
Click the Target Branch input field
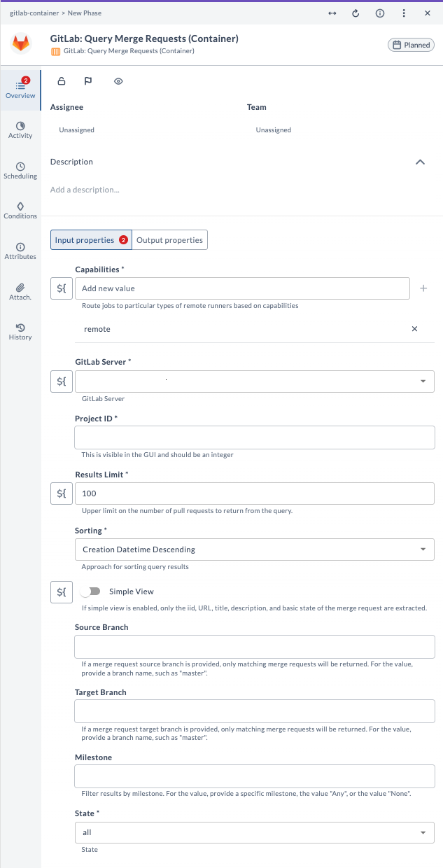(255, 712)
